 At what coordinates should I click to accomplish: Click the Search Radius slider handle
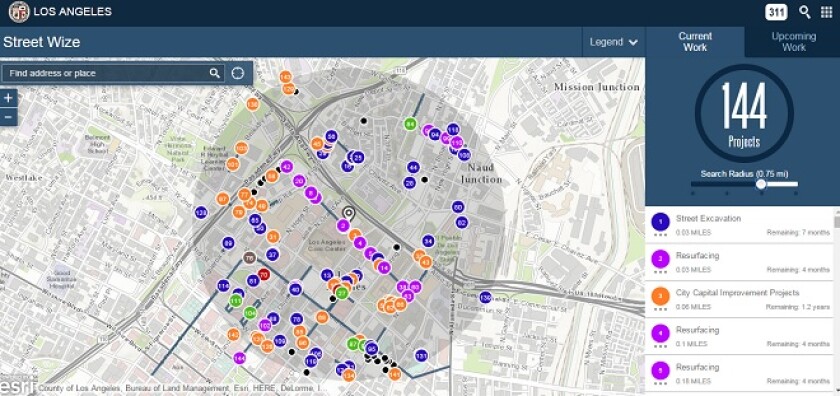pyautogui.click(x=761, y=184)
